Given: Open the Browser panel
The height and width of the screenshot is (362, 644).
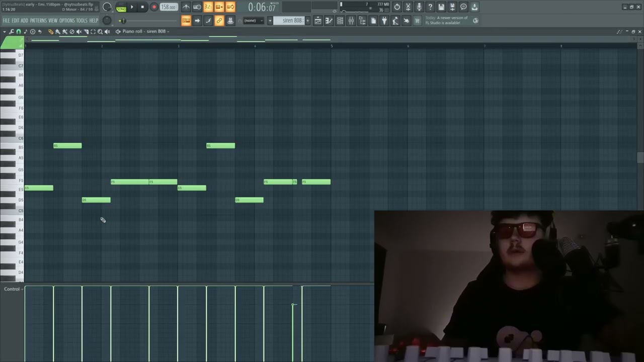Looking at the screenshot, I should point(362,21).
